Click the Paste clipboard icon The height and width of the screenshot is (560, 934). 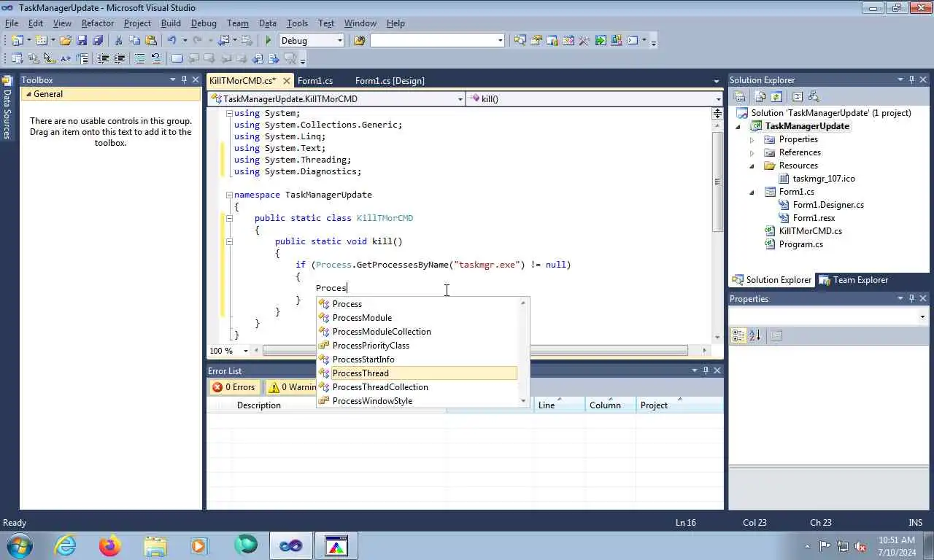coord(151,41)
